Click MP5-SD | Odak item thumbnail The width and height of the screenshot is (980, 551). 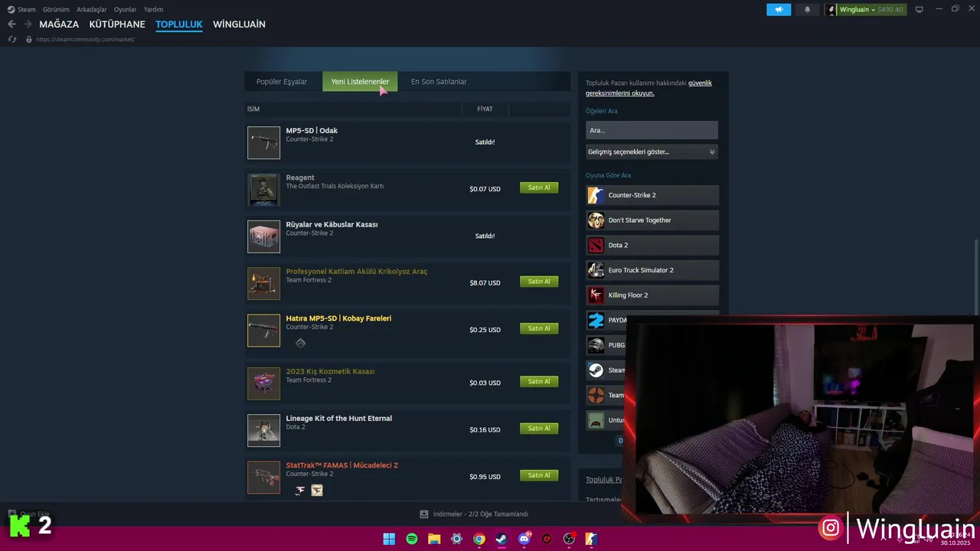click(x=264, y=142)
